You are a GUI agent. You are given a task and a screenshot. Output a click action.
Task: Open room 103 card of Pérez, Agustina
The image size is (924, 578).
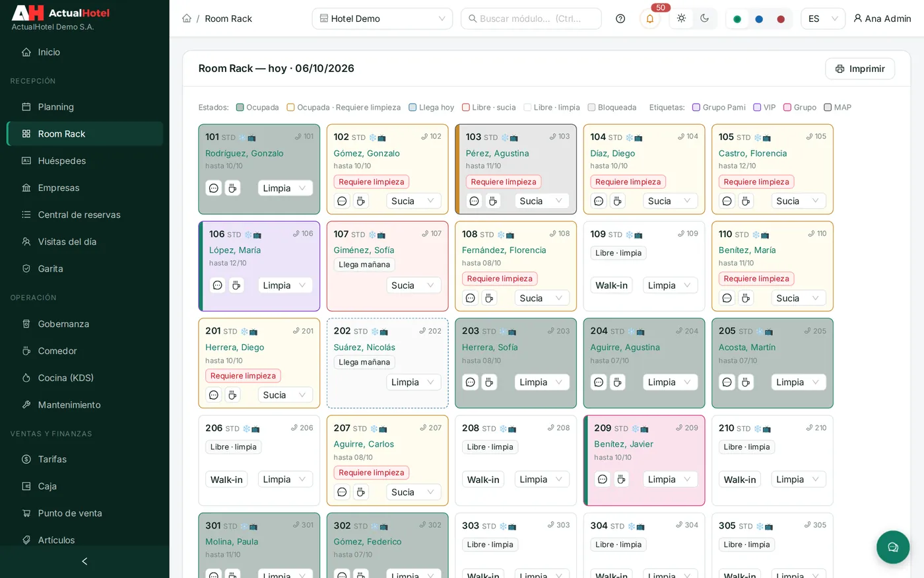pyautogui.click(x=516, y=169)
